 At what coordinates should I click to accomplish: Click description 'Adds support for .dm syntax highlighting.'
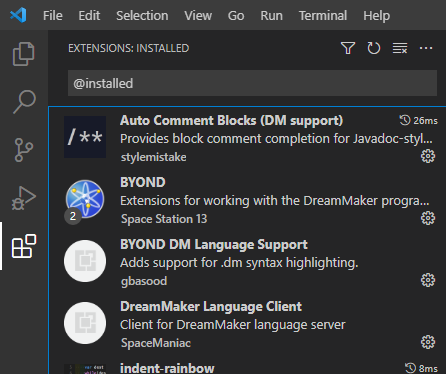pos(239,263)
